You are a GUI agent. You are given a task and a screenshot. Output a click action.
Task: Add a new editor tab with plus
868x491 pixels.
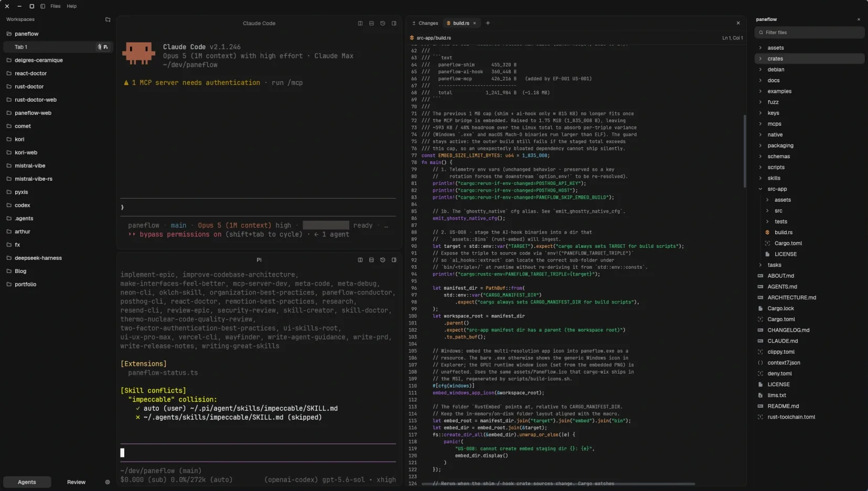point(488,23)
